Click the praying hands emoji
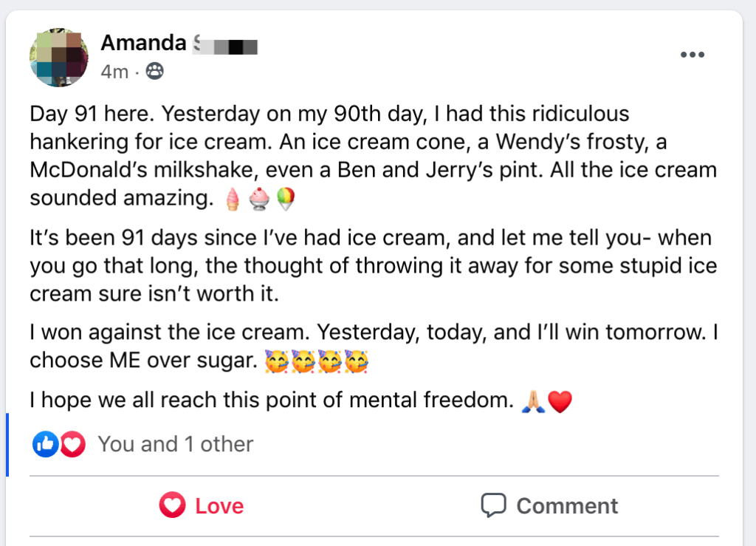The width and height of the screenshot is (756, 546). (x=533, y=401)
